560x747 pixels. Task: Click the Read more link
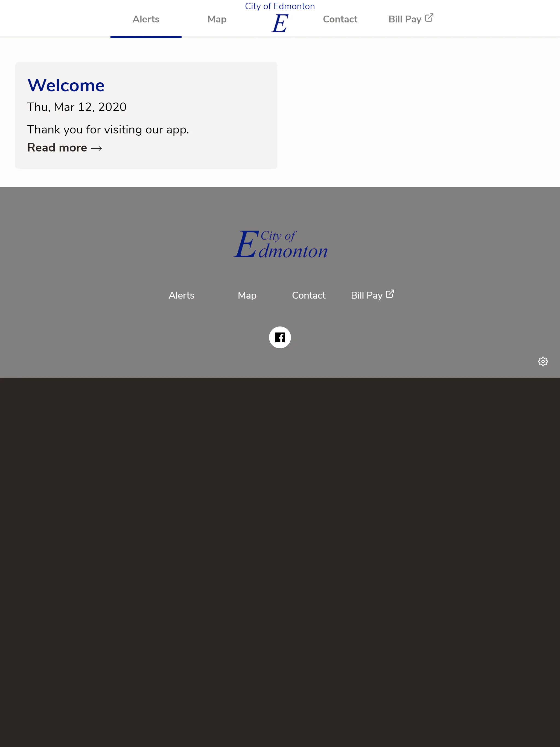pyautogui.click(x=65, y=148)
